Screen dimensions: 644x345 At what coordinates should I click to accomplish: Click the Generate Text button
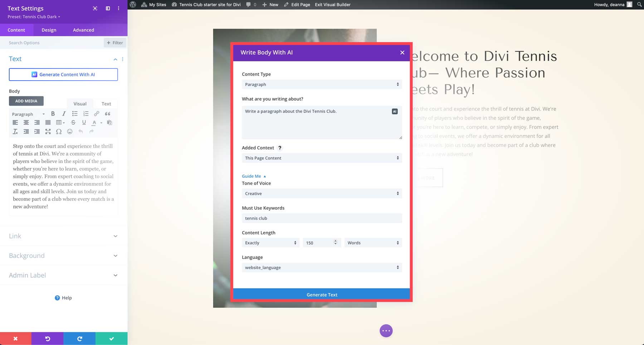[x=321, y=294]
